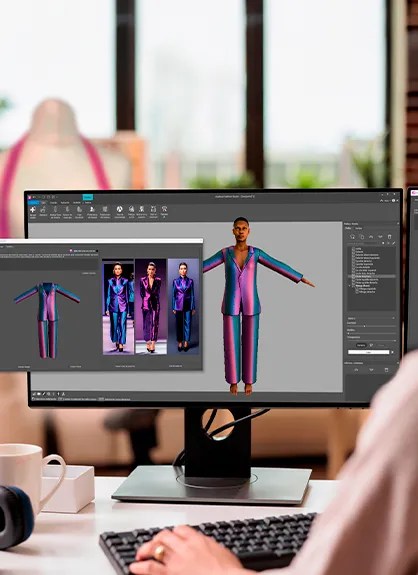This screenshot has height=575, width=418.
Task: Click the pencil edit icon beside the search field
Action: (x=393, y=243)
